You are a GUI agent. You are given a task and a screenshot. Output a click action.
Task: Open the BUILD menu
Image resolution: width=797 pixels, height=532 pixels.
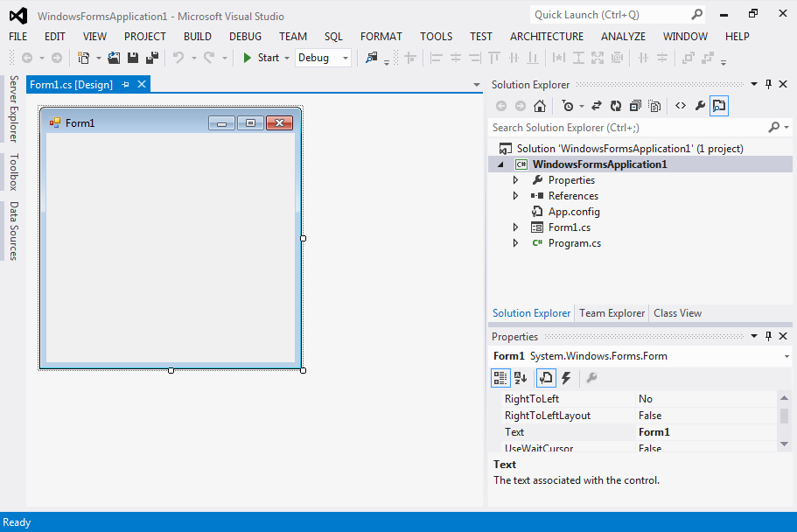[197, 37]
